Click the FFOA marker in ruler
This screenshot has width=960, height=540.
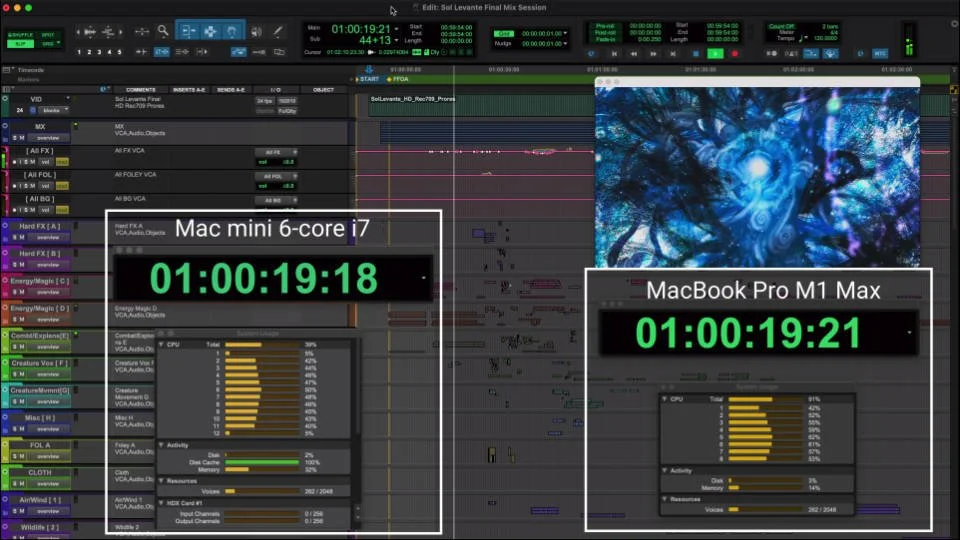point(398,79)
